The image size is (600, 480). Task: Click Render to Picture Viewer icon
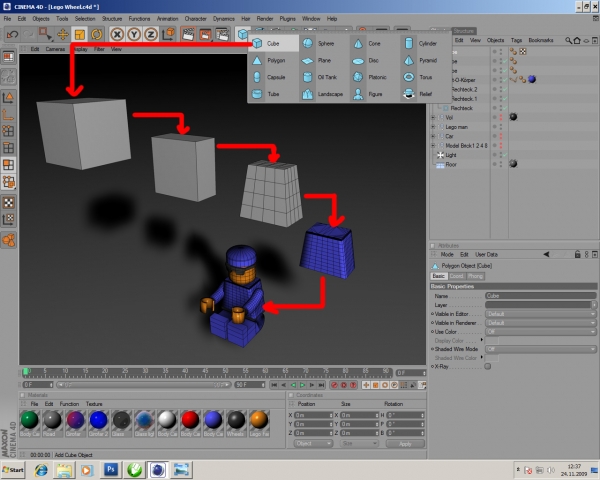click(x=205, y=35)
